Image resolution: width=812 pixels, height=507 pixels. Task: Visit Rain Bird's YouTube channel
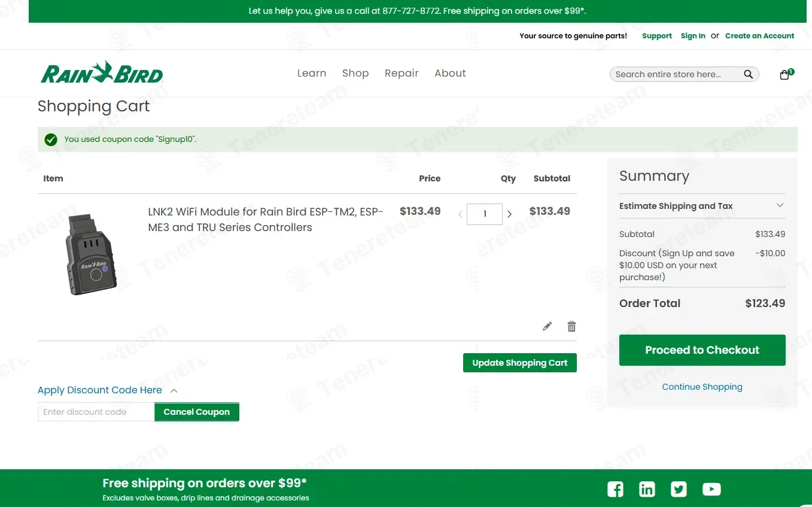coord(711,489)
